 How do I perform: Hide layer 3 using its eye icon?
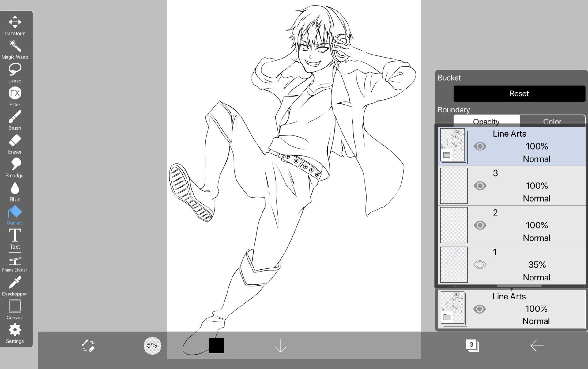(480, 186)
